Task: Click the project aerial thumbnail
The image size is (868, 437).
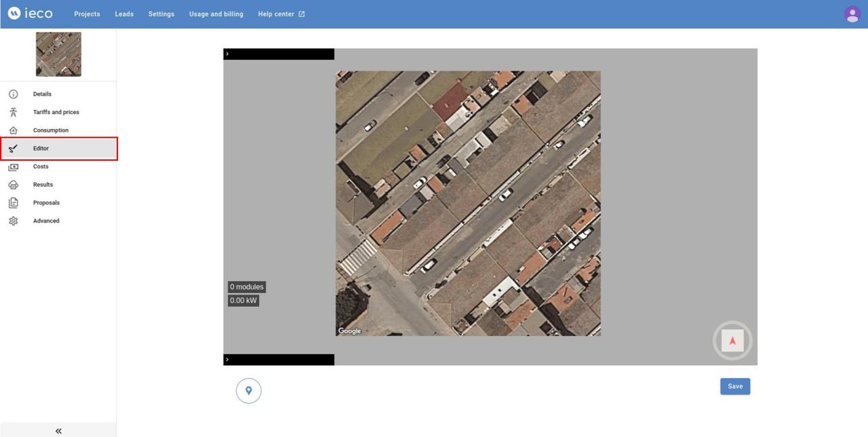Action: click(x=58, y=54)
